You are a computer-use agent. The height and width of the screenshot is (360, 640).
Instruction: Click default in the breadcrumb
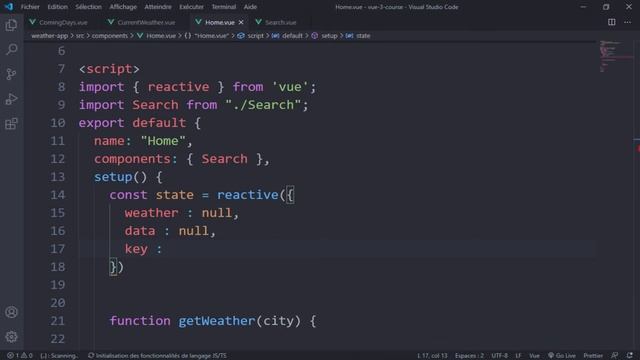coord(288,36)
